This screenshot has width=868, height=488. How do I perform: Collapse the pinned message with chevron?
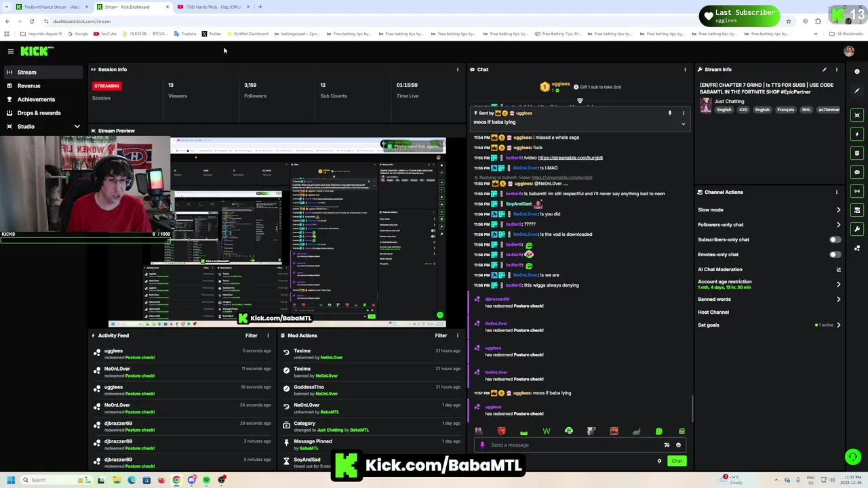coord(683,124)
